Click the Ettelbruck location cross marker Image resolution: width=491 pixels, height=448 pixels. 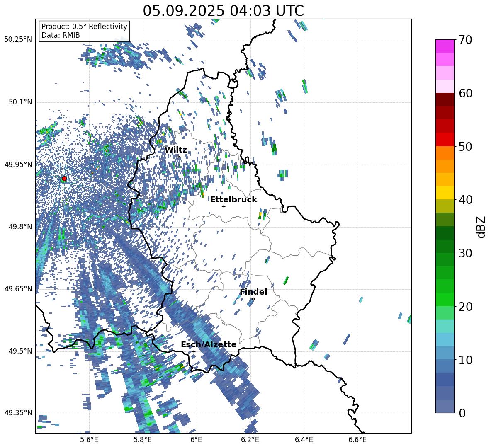click(x=224, y=206)
